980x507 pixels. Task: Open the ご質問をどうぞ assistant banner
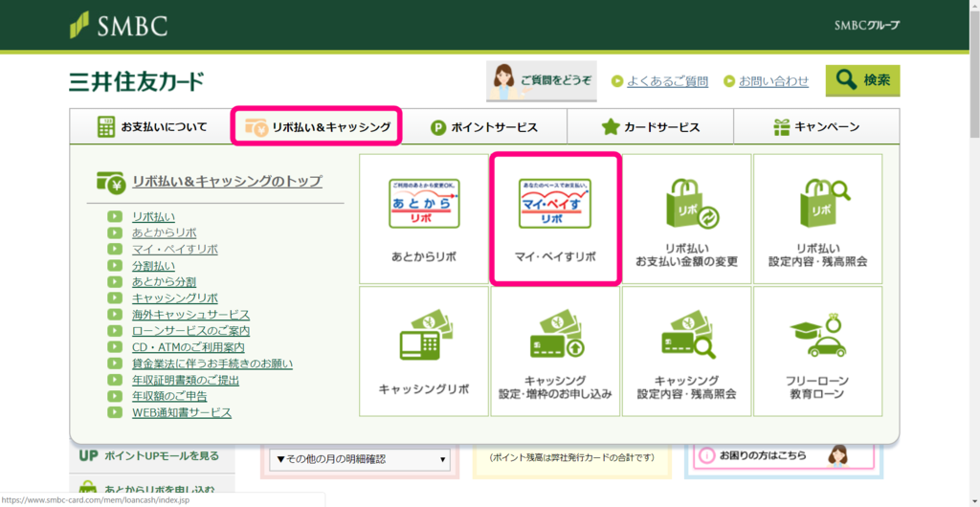coord(542,81)
